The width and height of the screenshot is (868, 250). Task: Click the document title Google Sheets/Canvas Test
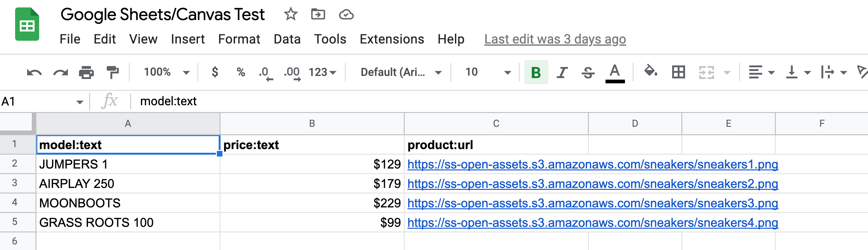point(163,15)
